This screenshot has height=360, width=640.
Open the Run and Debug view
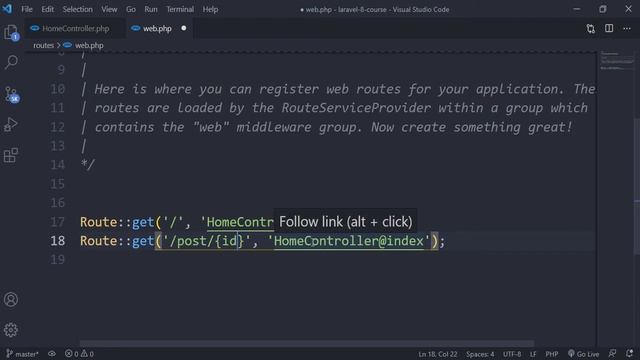pyautogui.click(x=11, y=124)
